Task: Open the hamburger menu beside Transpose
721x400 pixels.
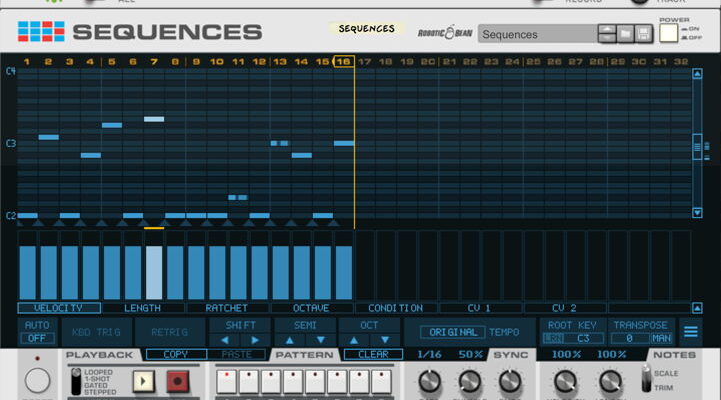Action: (x=691, y=332)
